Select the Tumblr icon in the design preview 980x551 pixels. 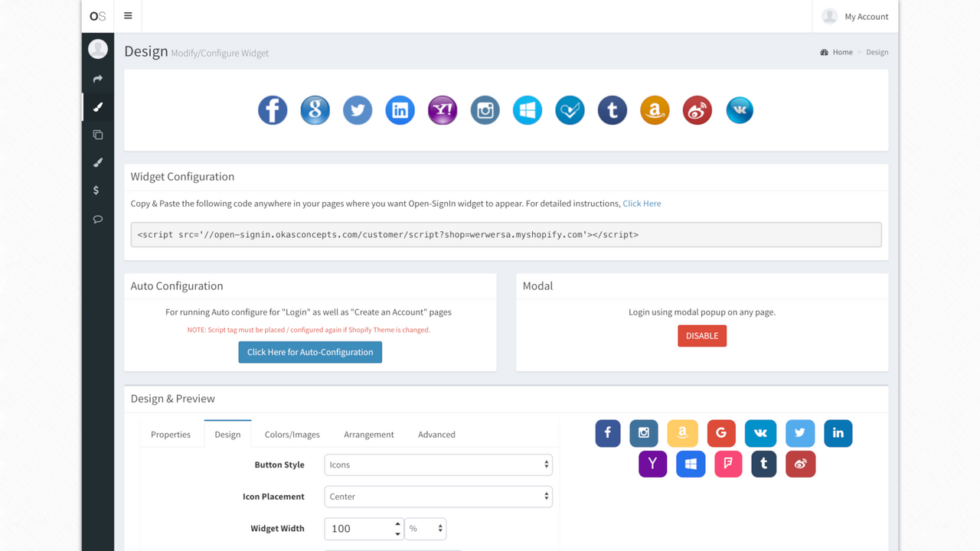[763, 464]
